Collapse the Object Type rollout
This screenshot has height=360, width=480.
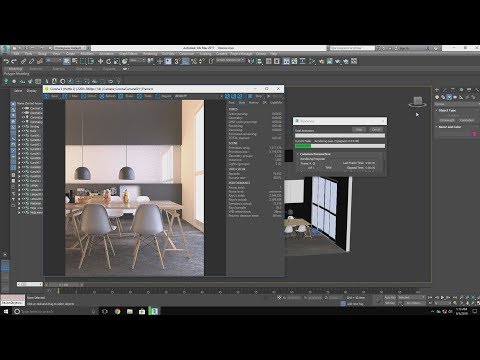[x=447, y=110]
